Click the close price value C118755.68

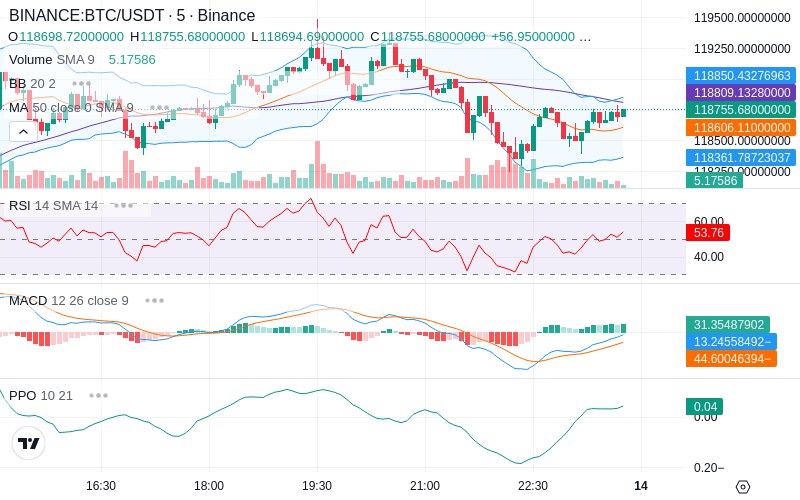tap(428, 37)
